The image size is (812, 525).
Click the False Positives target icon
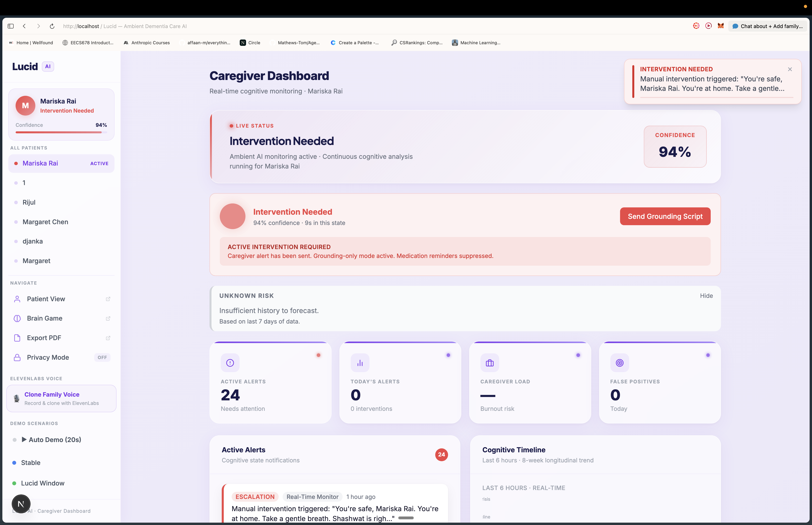pos(619,363)
